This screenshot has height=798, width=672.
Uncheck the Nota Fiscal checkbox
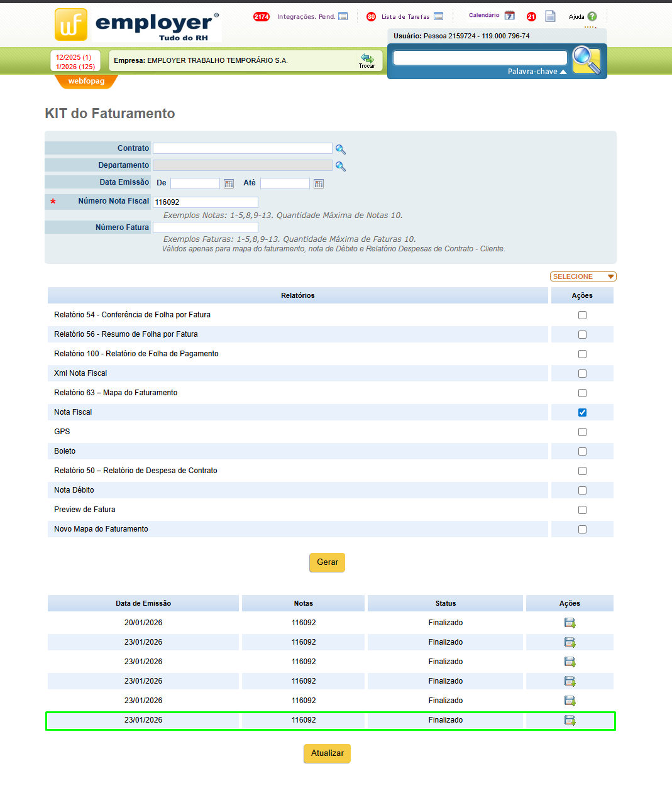[x=582, y=412]
